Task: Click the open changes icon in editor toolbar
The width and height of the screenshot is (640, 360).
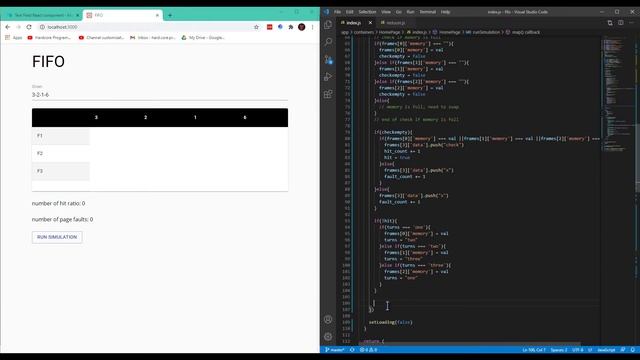Action: coord(610,23)
